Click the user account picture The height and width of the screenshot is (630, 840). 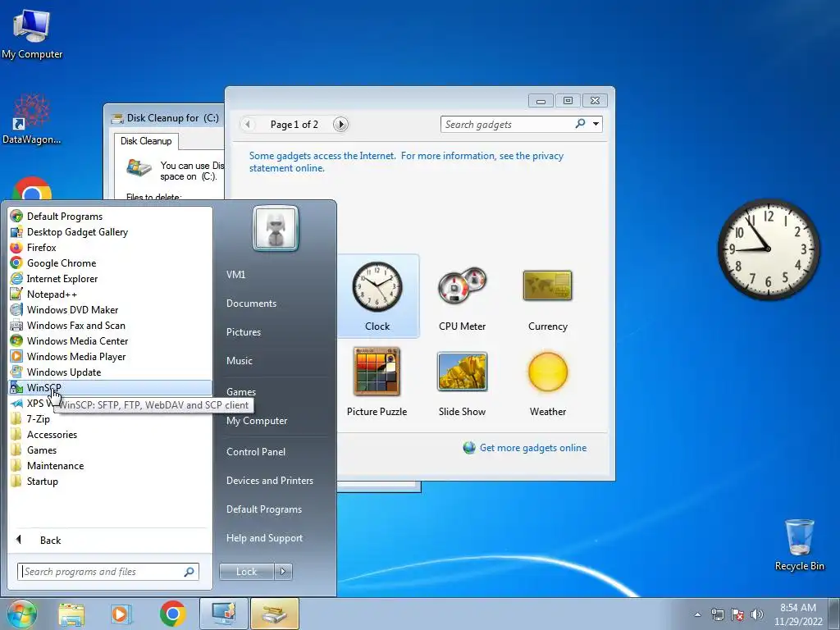[276, 229]
